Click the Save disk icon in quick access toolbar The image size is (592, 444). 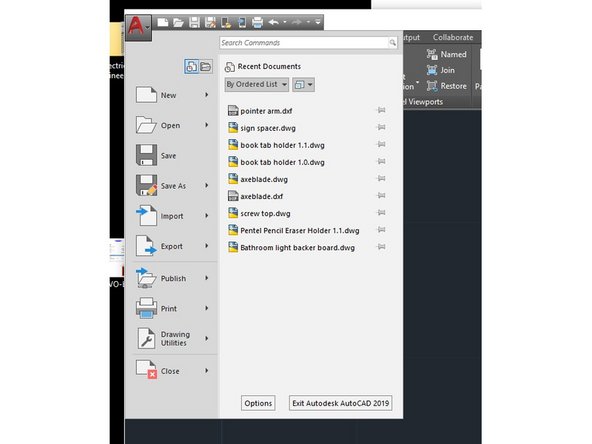pyautogui.click(x=194, y=22)
